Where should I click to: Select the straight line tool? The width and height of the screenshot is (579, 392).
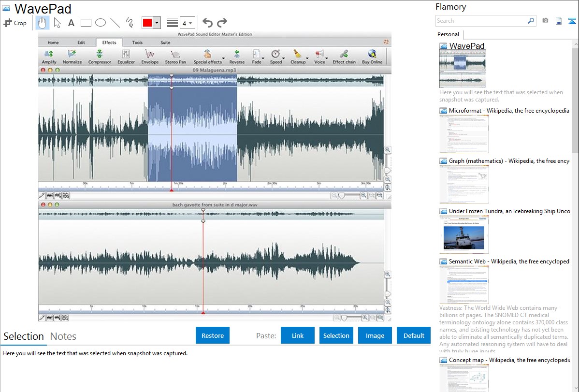click(115, 23)
